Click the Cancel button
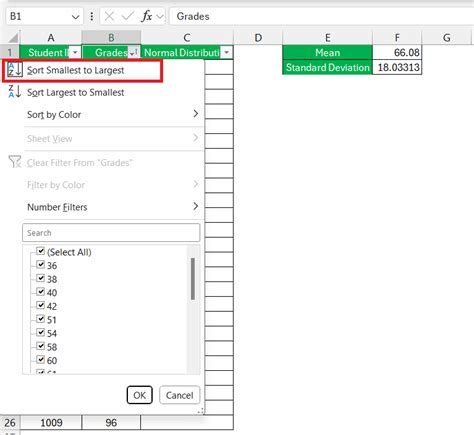Image resolution: width=474 pixels, height=435 pixels. [x=180, y=395]
